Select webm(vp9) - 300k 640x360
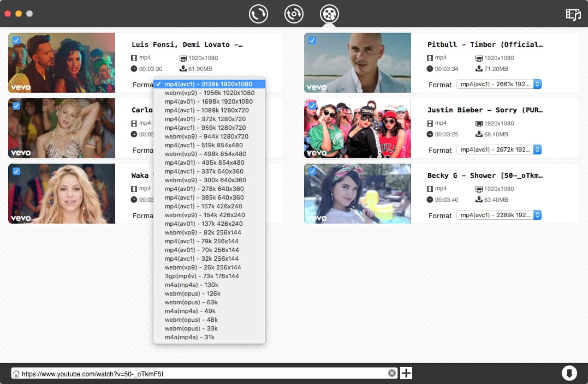 [209, 180]
